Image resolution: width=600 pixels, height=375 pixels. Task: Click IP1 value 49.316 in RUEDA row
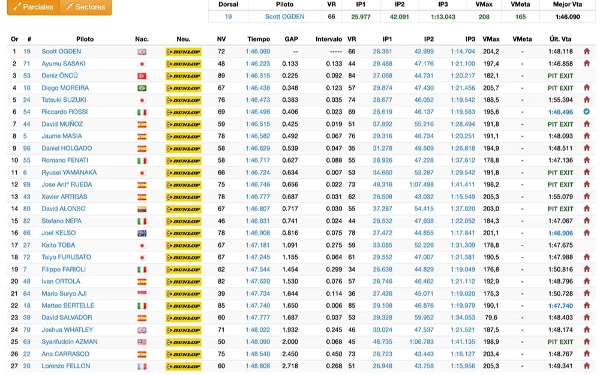[x=382, y=184]
